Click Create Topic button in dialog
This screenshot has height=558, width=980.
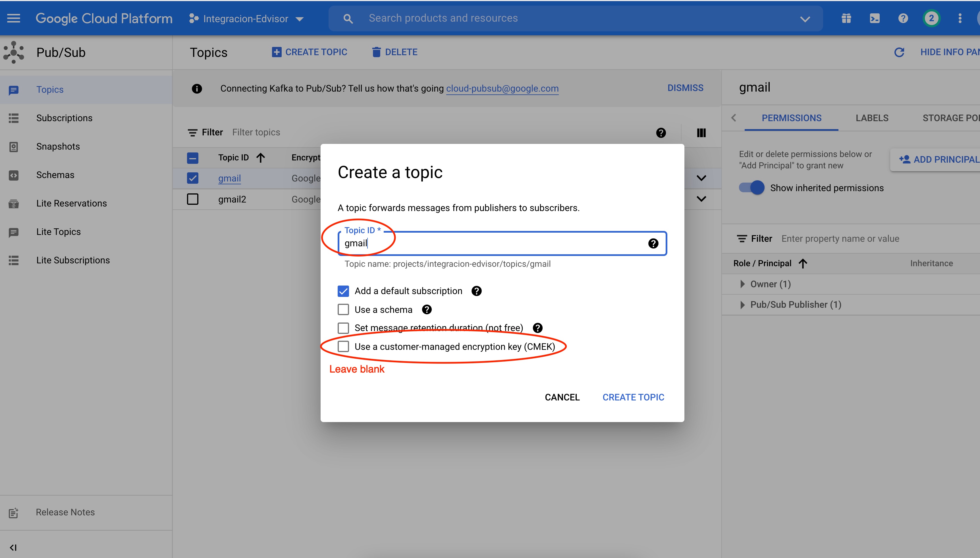[x=633, y=397]
